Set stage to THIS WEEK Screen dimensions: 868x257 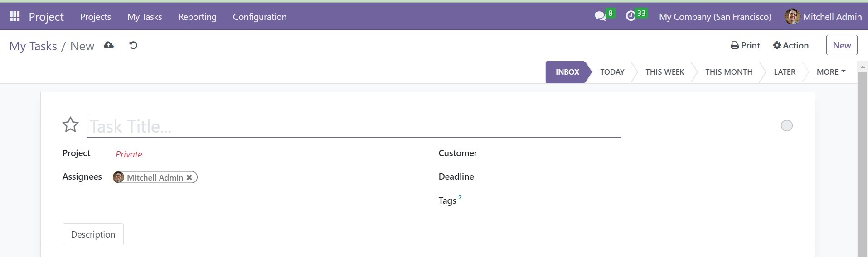coord(664,72)
